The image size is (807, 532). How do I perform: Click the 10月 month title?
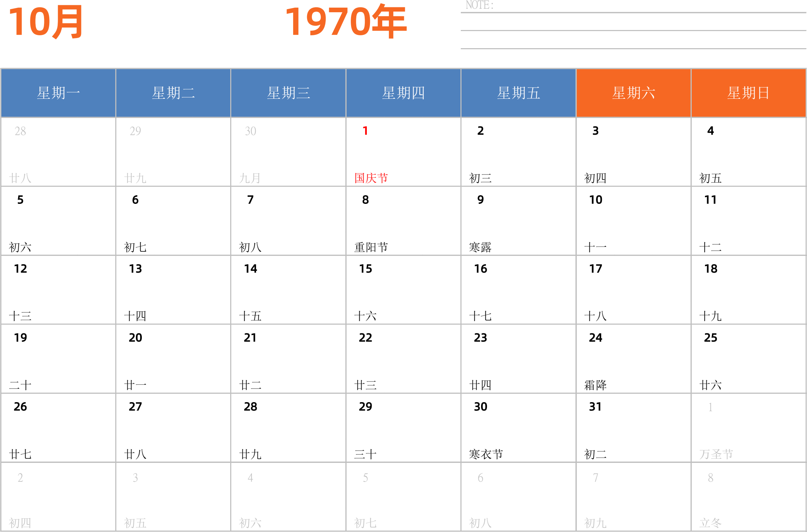coord(46,22)
